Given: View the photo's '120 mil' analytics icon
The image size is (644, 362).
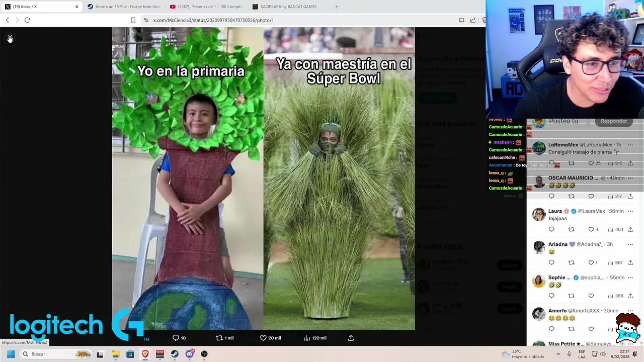Looking at the screenshot, I should [x=315, y=338].
